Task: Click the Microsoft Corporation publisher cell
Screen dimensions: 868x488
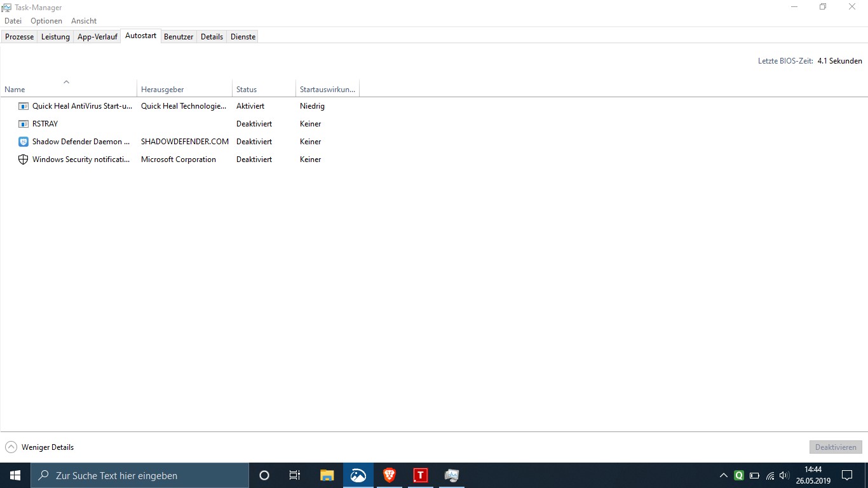Action: coord(179,159)
